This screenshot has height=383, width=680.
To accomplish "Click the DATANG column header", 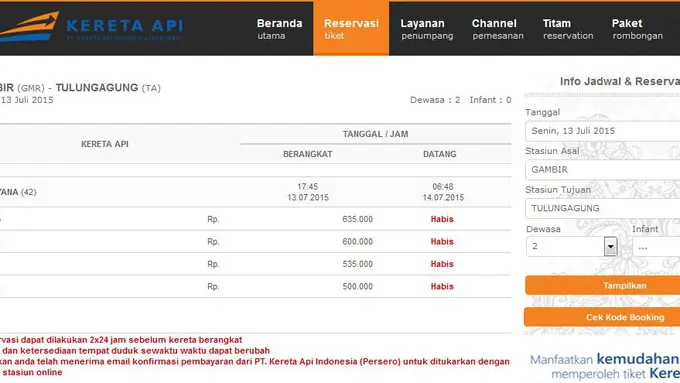I will (x=440, y=154).
